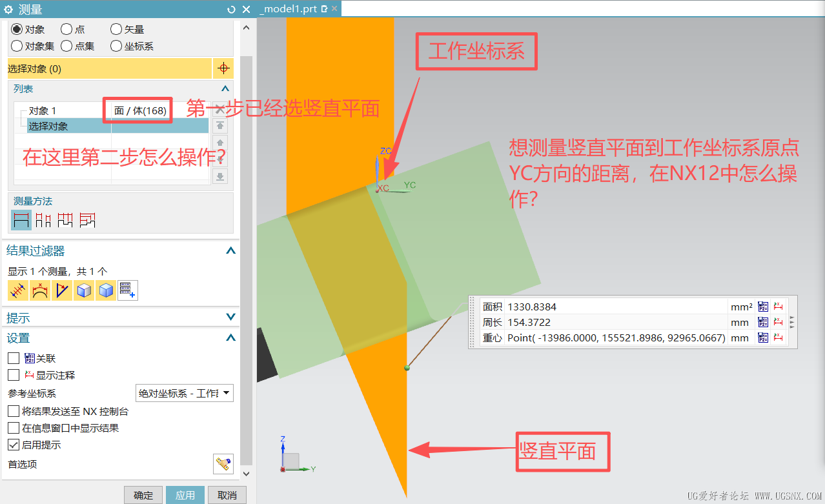Close the Measure dialog

click(247, 9)
